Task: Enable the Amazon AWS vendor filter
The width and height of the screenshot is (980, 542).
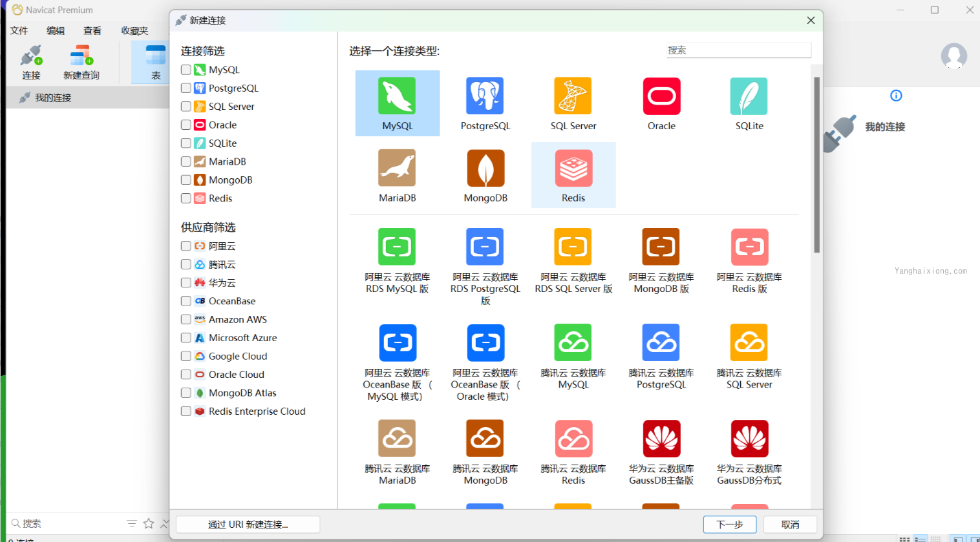Action: pyautogui.click(x=186, y=319)
